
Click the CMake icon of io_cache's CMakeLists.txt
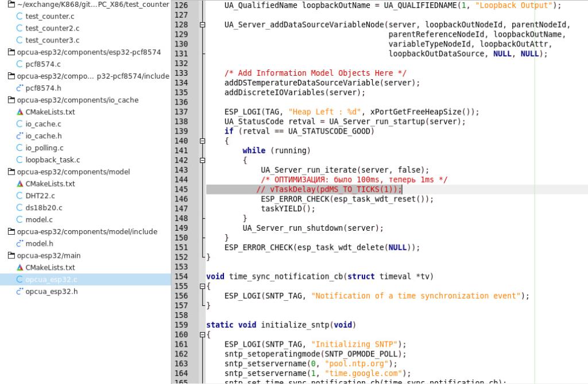pyautogui.click(x=20, y=112)
